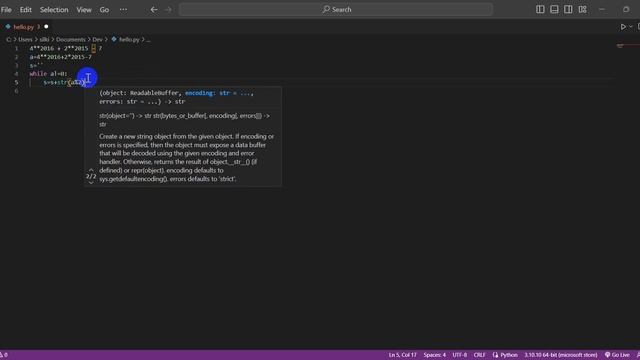Minimize the VS Code window
The width and height of the screenshot is (640, 360).
pyautogui.click(x=602, y=9)
